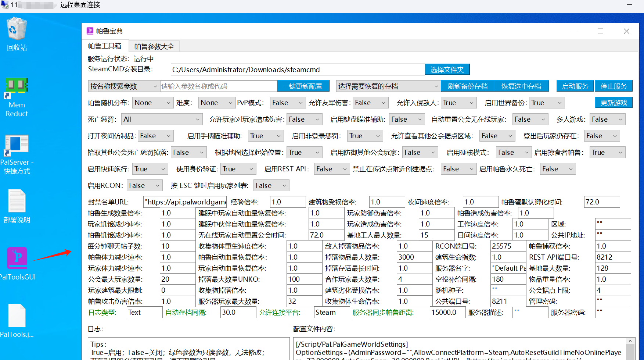
Task: Expand the 死亡惩罚 All dropdown
Action: pos(162,119)
